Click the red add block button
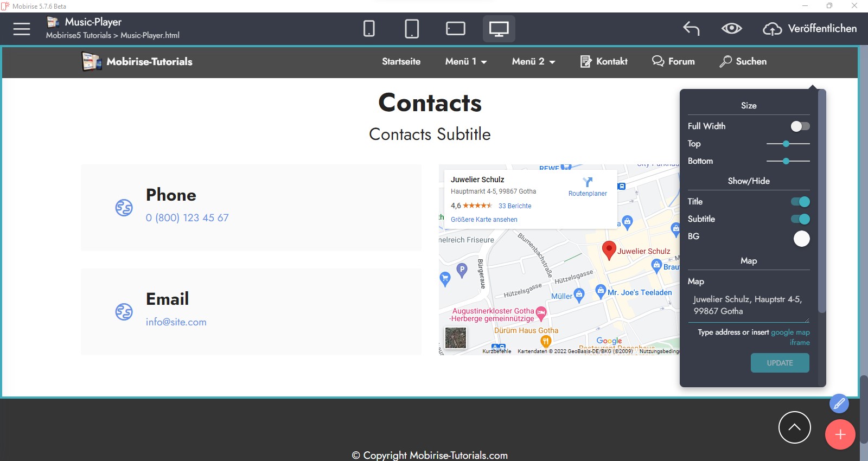This screenshot has width=868, height=461. coord(840,434)
